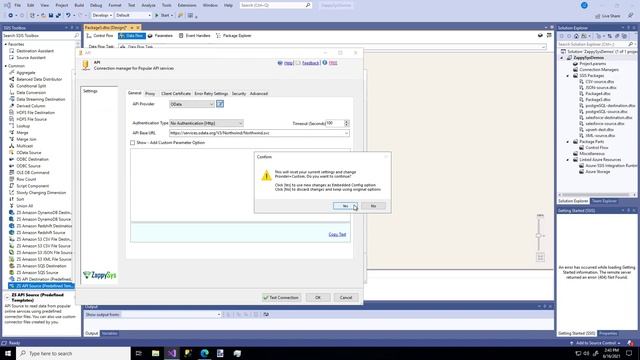
Task: Click Yes in the Confirm dialog
Action: pyautogui.click(x=345, y=206)
